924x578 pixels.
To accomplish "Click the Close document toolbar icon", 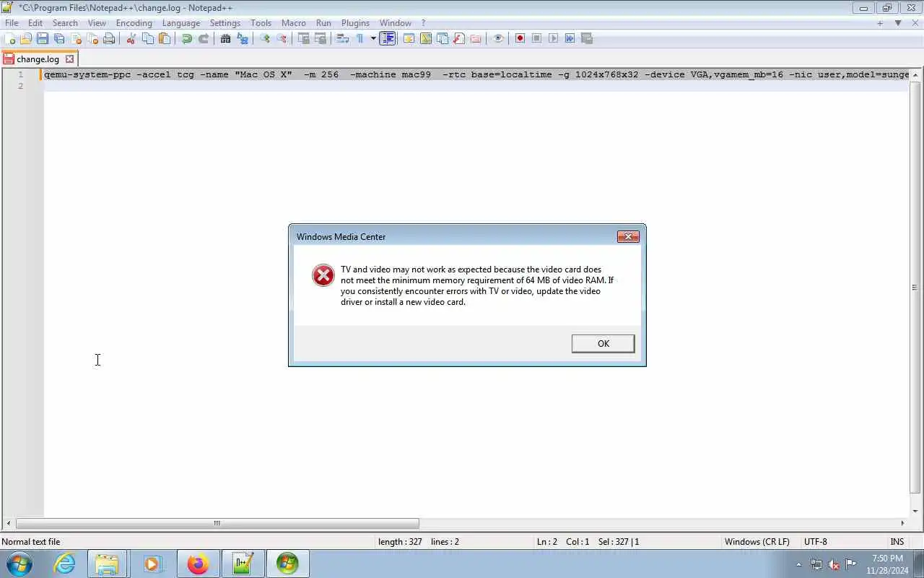I will coord(76,38).
